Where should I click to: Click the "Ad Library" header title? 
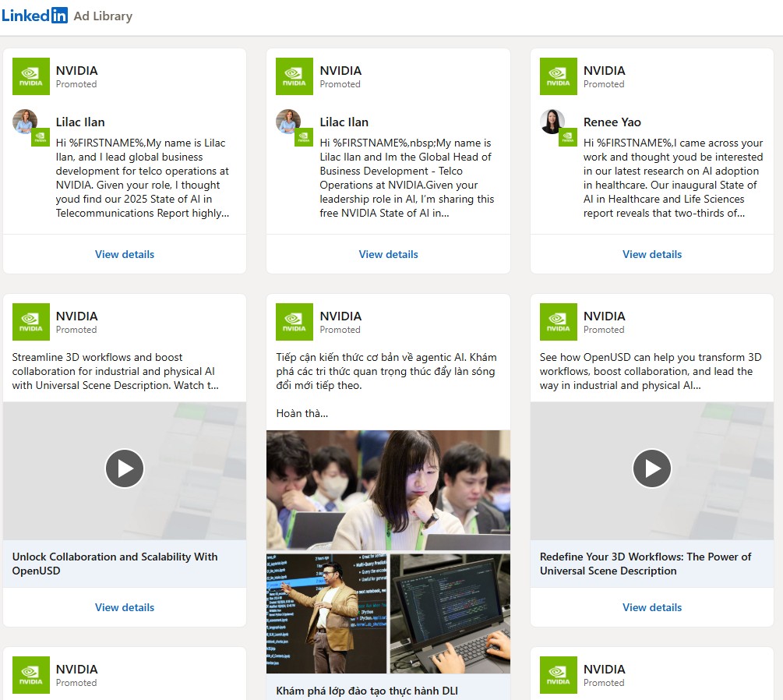(x=103, y=16)
